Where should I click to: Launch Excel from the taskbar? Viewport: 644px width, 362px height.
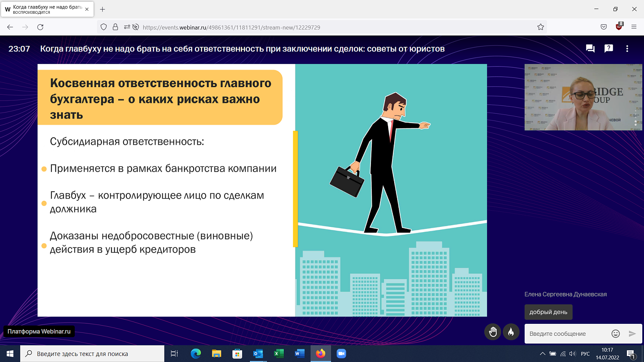pyautogui.click(x=279, y=353)
